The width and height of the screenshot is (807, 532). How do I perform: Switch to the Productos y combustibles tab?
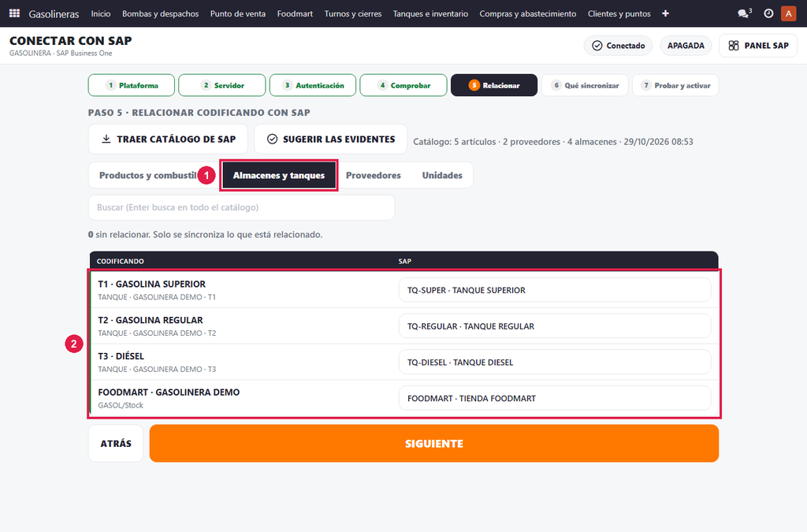click(149, 176)
